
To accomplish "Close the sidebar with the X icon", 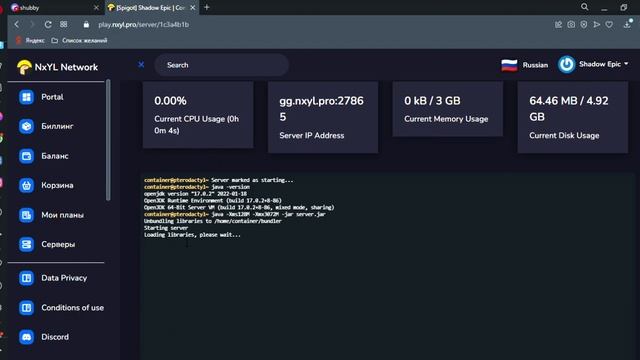I will (x=141, y=64).
